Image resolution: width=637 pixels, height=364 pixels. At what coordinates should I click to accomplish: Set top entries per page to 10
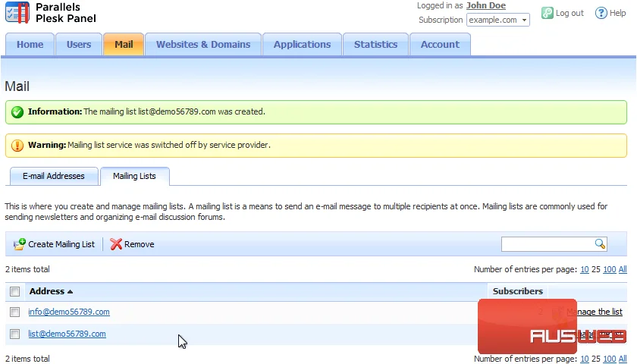[585, 269]
